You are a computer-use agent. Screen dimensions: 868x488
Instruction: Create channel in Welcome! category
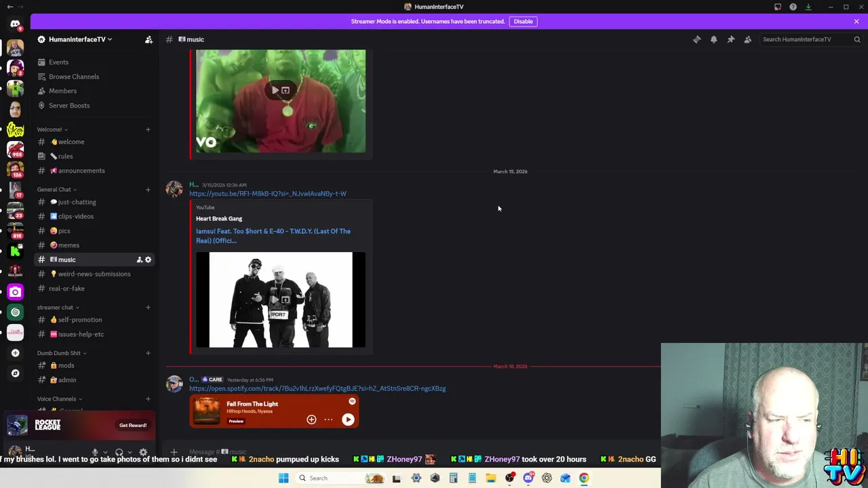point(148,129)
